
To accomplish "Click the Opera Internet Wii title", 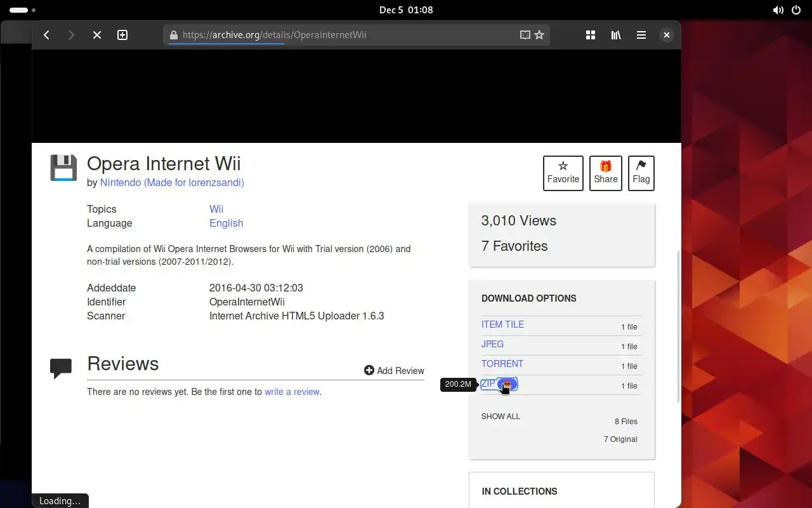I will [164, 163].
